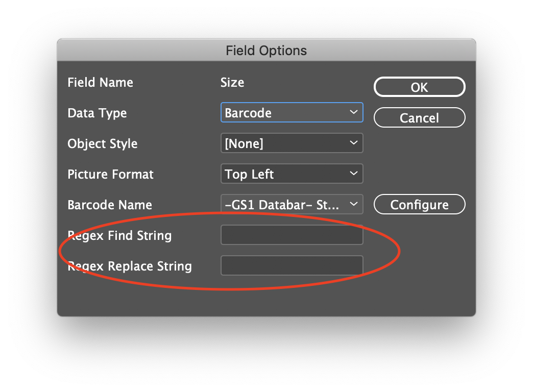Open barcode settings with the Configure button
Screen dimensions: 533x392
click(x=419, y=205)
